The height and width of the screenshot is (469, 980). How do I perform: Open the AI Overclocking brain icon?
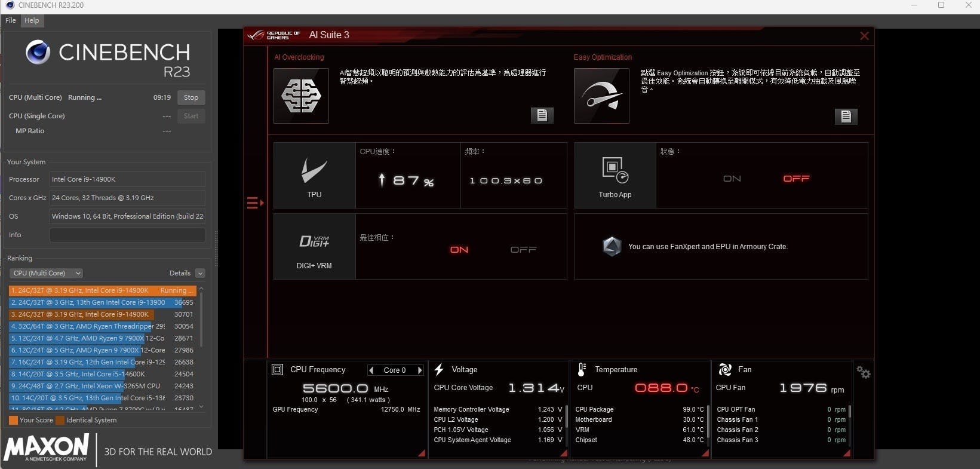(x=301, y=96)
